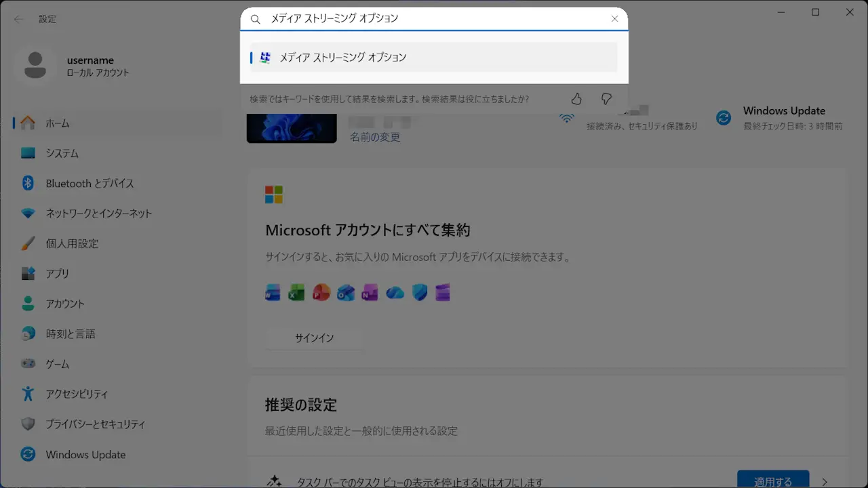Image resolution: width=868 pixels, height=488 pixels.
Task: Select 個人用設定 in the sidebar
Action: [x=72, y=243]
